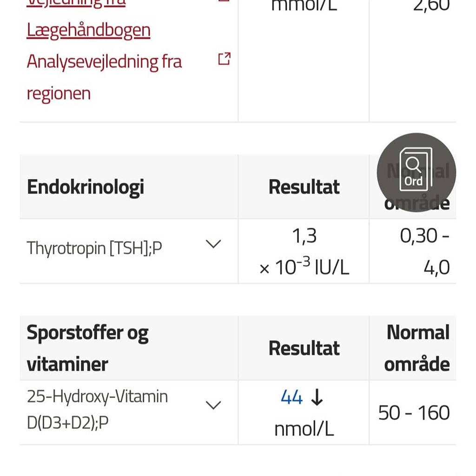The width and height of the screenshot is (476, 476).
Task: Click external link icon beside Analysevejledning fra regionen
Action: (x=224, y=59)
